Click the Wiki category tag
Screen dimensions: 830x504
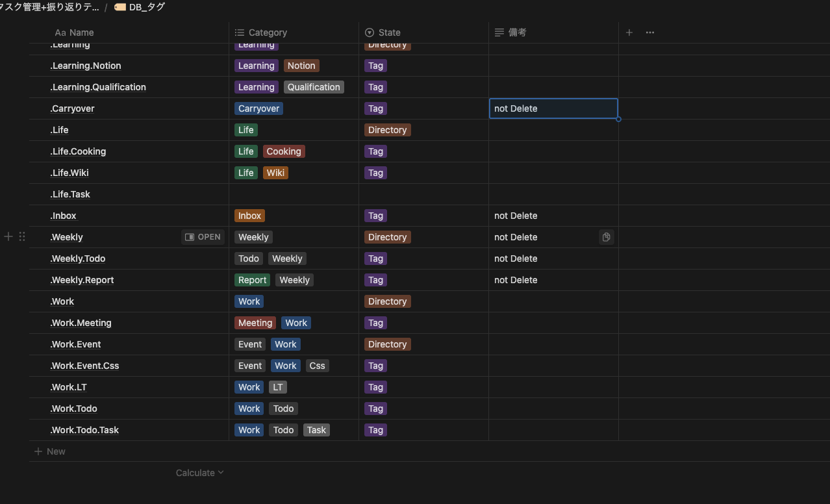(x=276, y=173)
